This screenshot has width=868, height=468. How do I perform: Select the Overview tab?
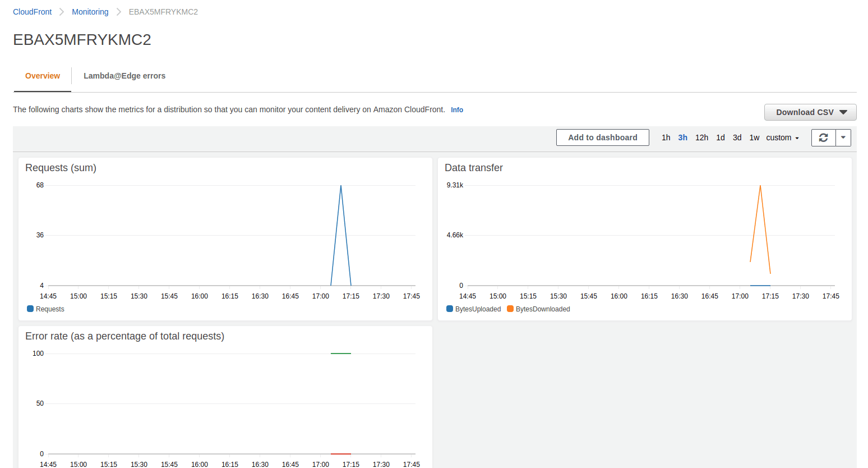[x=42, y=75]
